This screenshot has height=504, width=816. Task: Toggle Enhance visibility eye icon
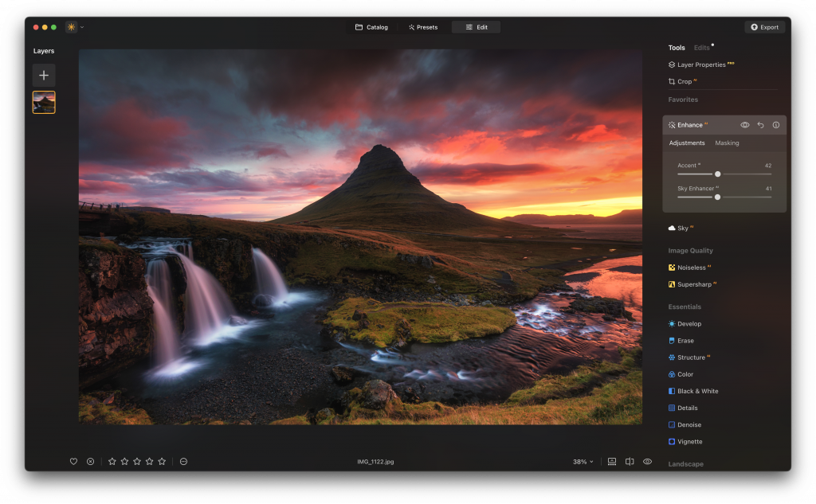click(x=745, y=125)
